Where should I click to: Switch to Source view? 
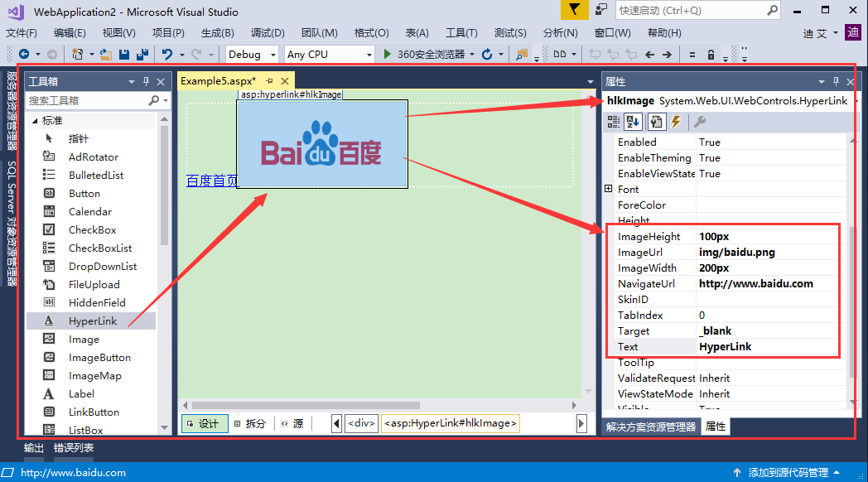pos(292,423)
